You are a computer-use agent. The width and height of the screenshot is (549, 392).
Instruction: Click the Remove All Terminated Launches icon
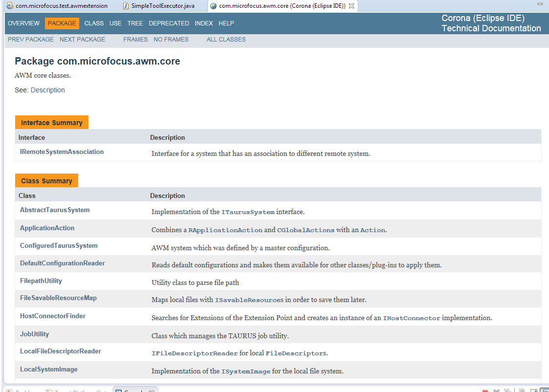[x=506, y=389]
